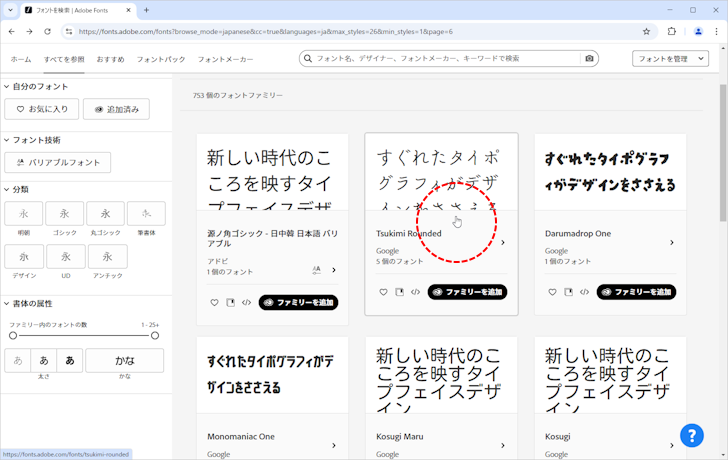Click the browser forward arrow
Image resolution: width=728 pixels, height=460 pixels.
(29, 32)
